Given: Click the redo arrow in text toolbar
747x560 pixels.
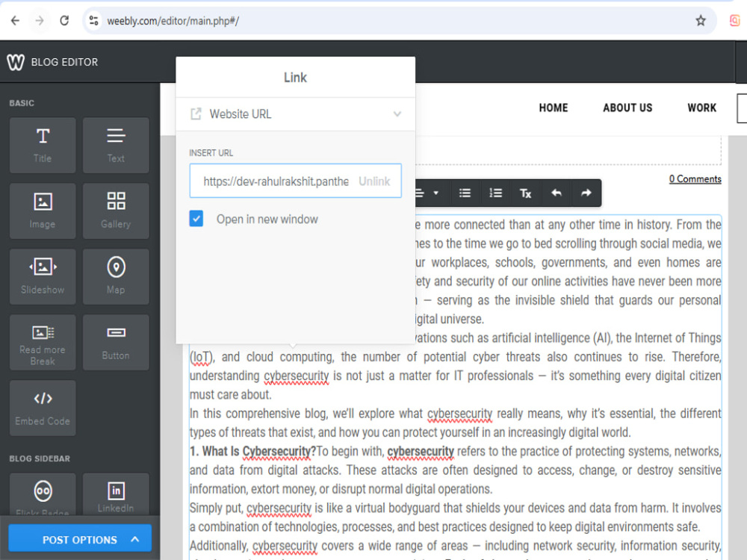Looking at the screenshot, I should point(586,193).
